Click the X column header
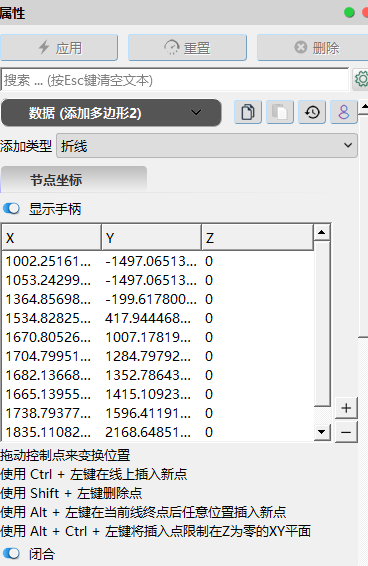The image size is (368, 566). click(52, 238)
